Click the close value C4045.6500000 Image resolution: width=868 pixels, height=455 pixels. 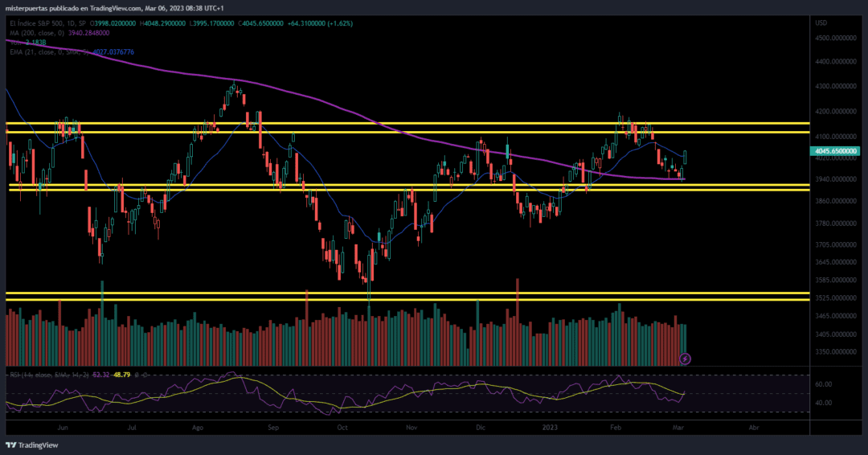(260, 23)
